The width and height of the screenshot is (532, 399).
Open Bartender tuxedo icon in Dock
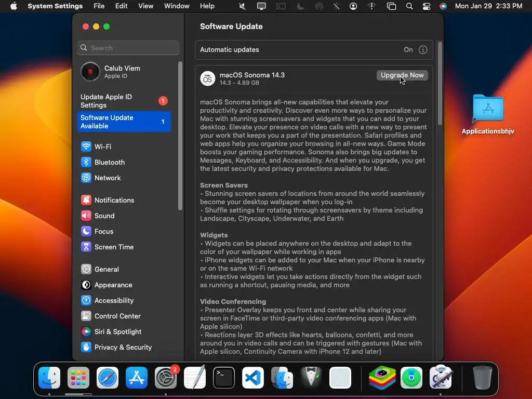(311, 378)
